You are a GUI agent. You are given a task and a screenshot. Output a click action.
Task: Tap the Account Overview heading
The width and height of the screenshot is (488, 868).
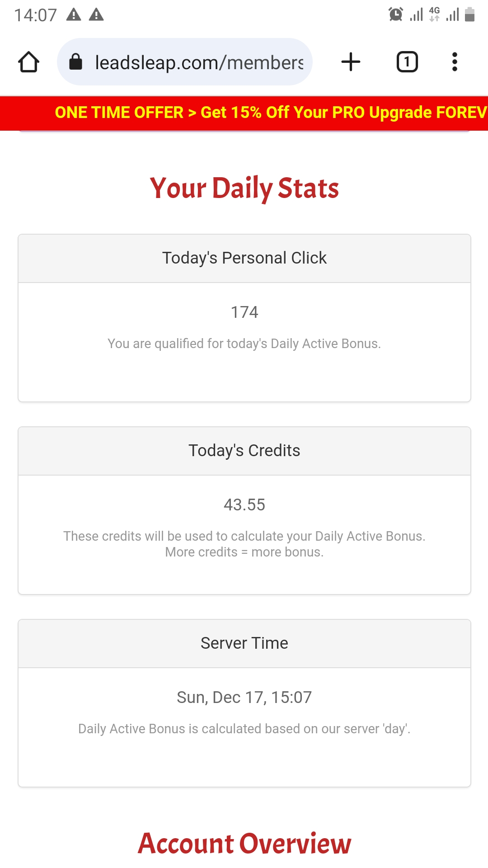244,844
